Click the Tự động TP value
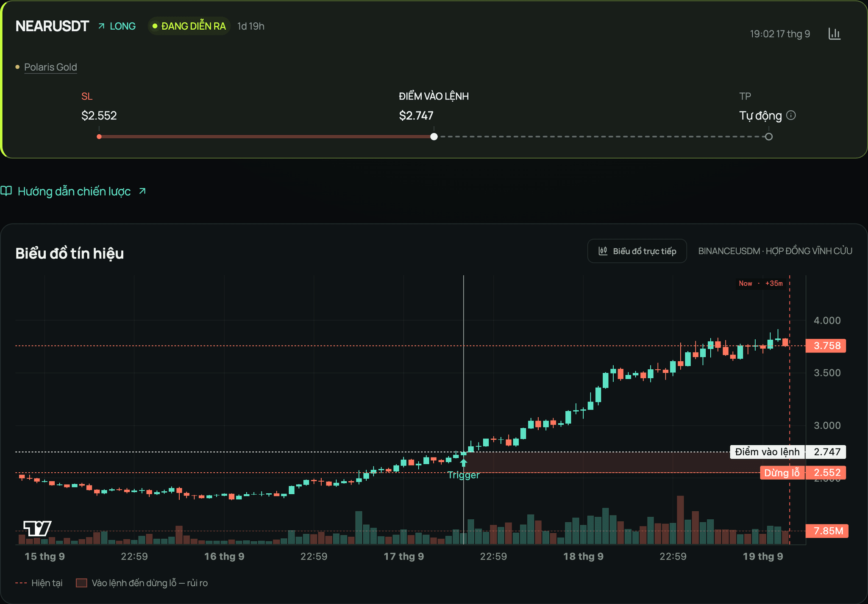The width and height of the screenshot is (868, 604). pyautogui.click(x=760, y=116)
